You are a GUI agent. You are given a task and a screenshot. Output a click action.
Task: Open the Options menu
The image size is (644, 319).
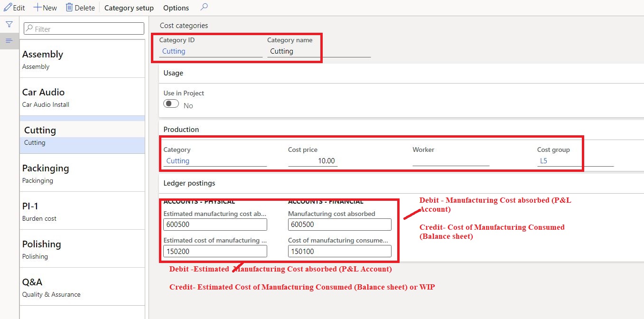pyautogui.click(x=176, y=8)
